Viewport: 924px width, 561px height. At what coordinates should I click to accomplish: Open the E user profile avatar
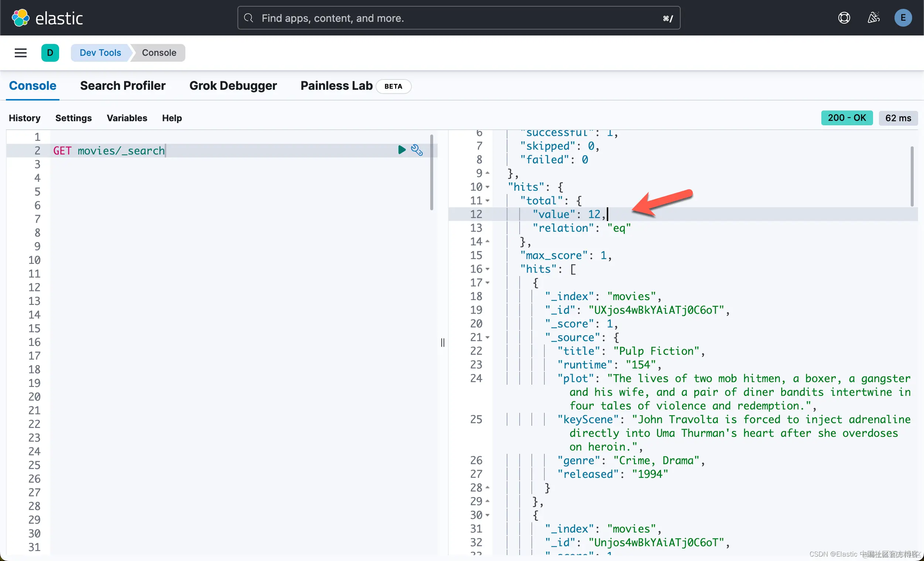pos(903,18)
